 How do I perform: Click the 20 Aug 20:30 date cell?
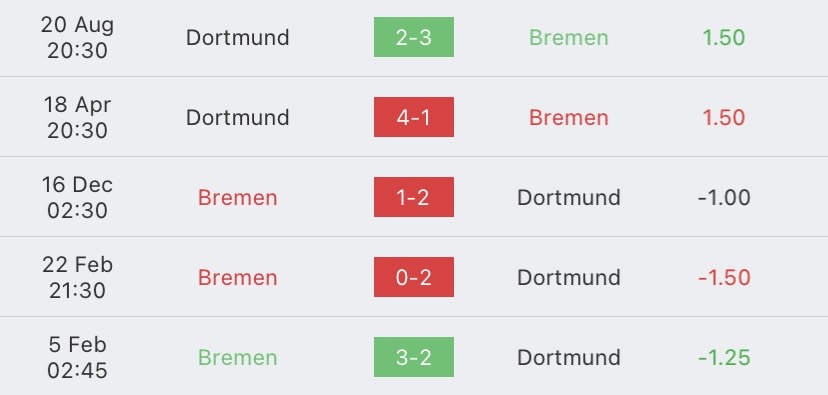(x=77, y=37)
